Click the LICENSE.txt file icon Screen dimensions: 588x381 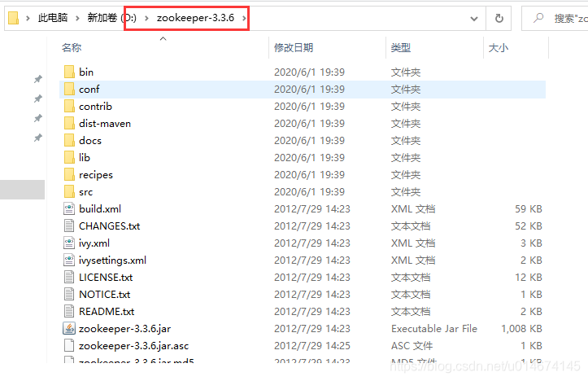69,278
